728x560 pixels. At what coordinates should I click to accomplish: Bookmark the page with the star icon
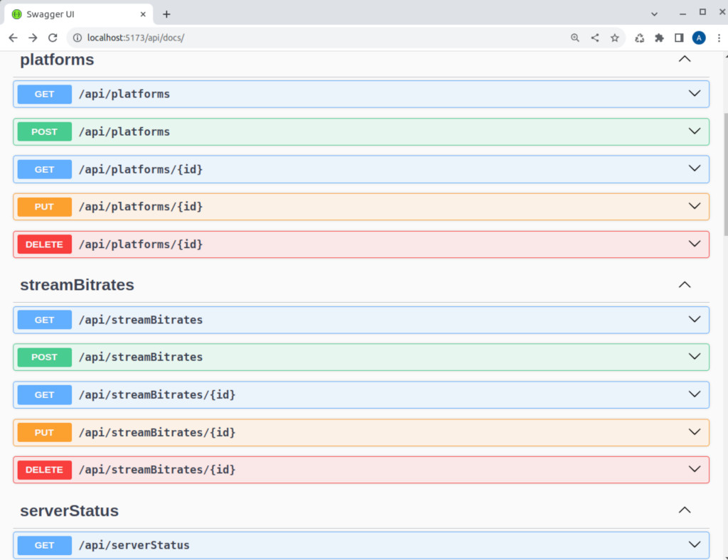coord(614,38)
